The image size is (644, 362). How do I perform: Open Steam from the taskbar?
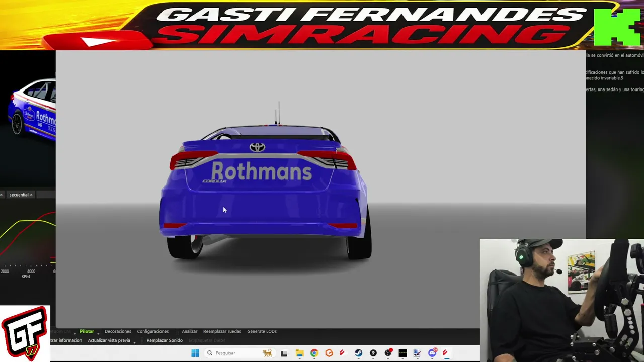pyautogui.click(x=358, y=353)
